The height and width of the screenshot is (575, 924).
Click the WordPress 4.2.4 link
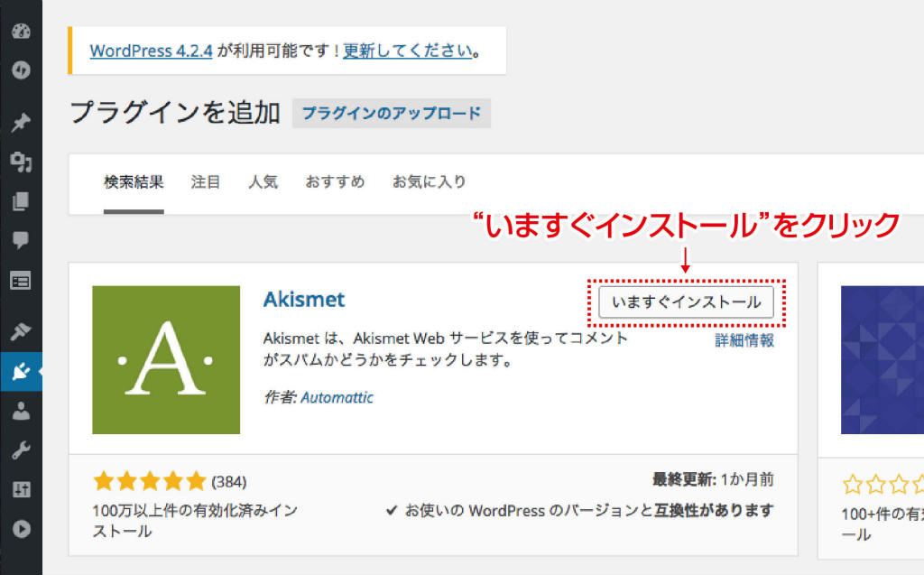click(x=151, y=51)
